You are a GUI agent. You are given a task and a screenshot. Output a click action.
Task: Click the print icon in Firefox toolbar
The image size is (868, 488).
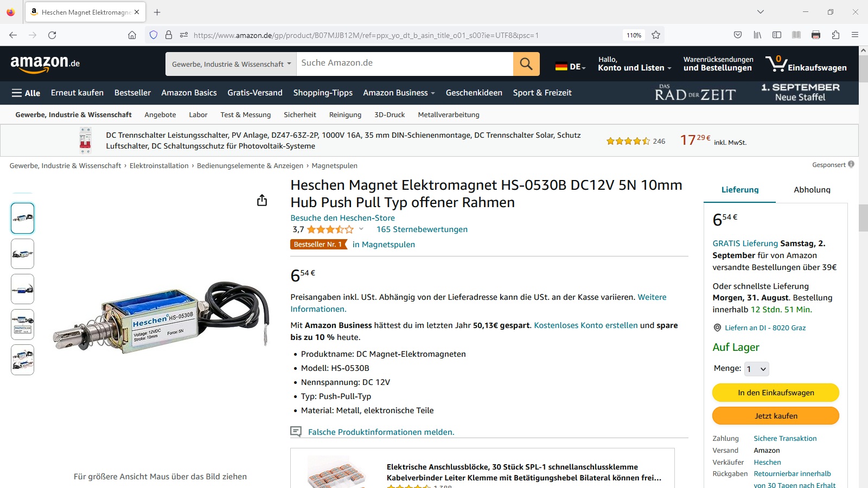point(816,35)
